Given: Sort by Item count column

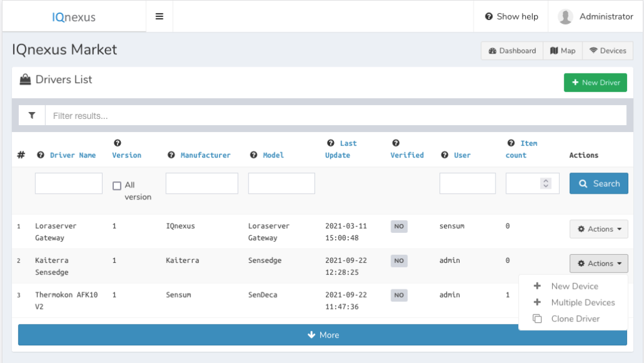Looking at the screenshot, I should [x=521, y=149].
